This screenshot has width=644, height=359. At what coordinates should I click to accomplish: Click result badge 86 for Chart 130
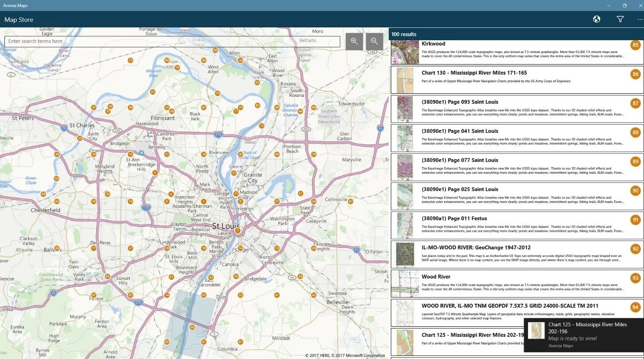coord(636,74)
